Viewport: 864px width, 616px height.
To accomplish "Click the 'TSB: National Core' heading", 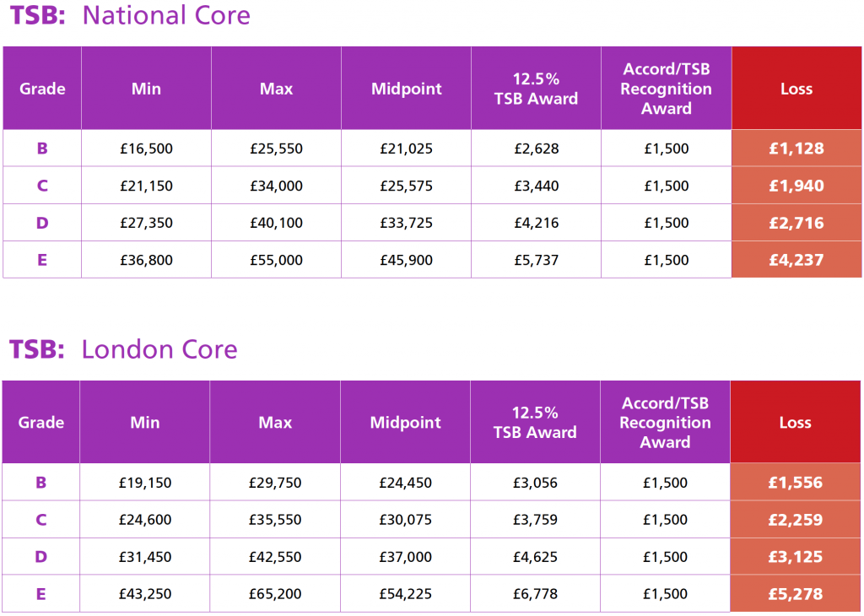I will [130, 16].
